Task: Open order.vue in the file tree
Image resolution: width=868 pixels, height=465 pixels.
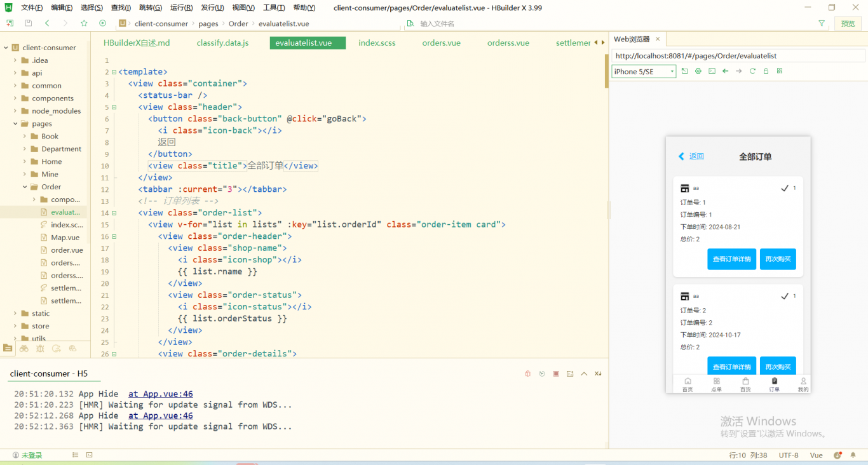Action: click(67, 250)
